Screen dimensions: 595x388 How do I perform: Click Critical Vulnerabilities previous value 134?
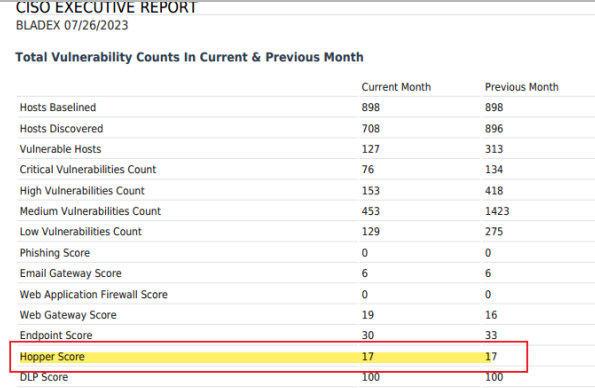(x=494, y=169)
